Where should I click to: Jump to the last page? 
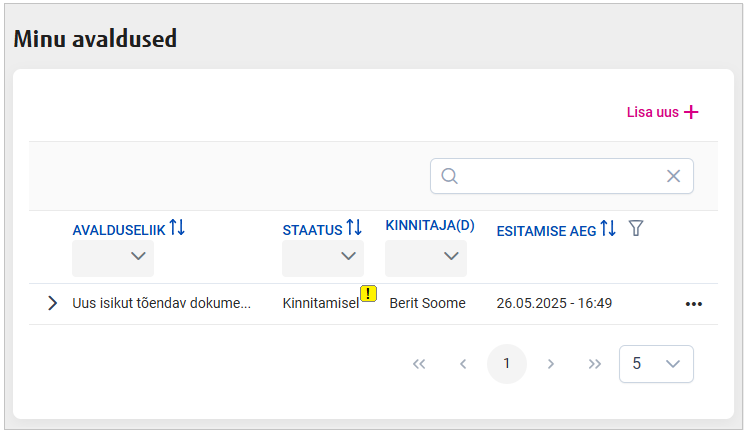click(x=595, y=364)
